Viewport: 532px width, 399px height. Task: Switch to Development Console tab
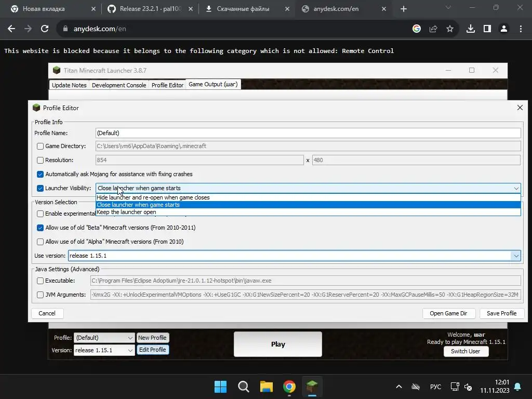119,85
